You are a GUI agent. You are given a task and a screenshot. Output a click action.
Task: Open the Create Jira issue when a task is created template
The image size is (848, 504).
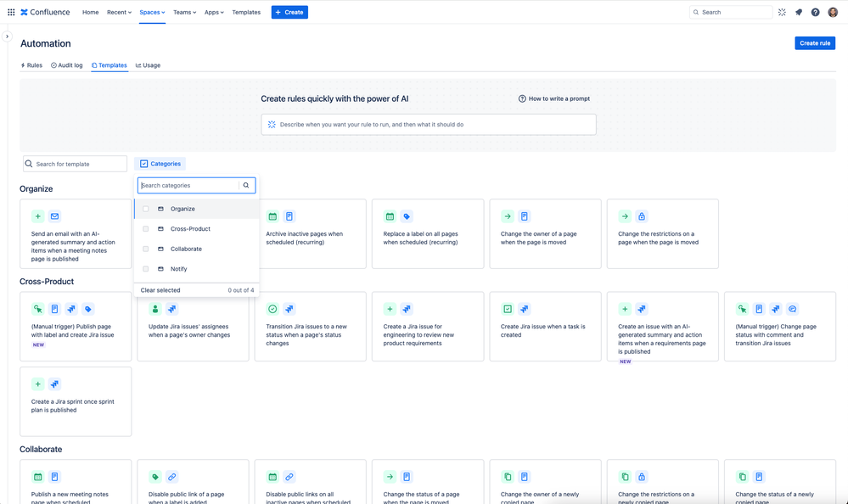[x=545, y=326]
